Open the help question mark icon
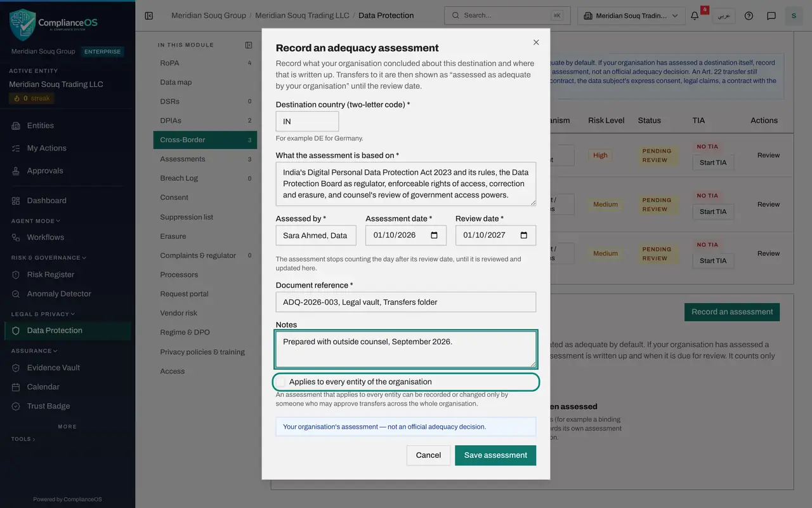 pyautogui.click(x=749, y=15)
